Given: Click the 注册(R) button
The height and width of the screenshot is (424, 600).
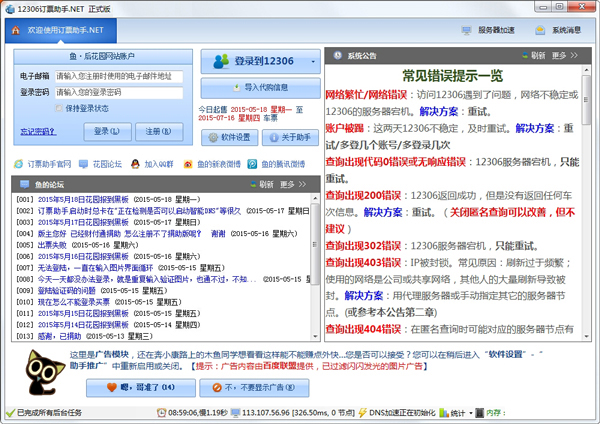Looking at the screenshot, I should point(159,132).
